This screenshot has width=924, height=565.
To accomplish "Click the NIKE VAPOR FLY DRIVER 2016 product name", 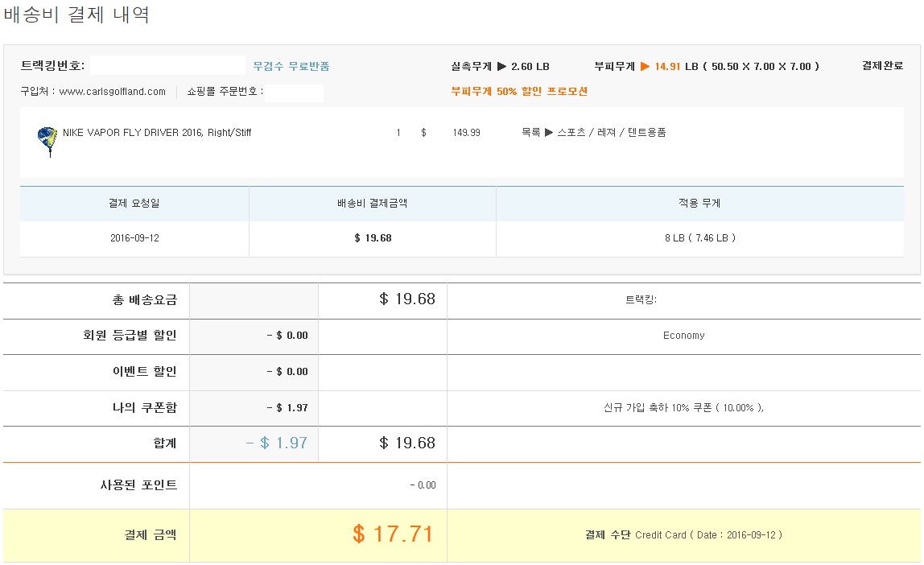I will [x=157, y=133].
